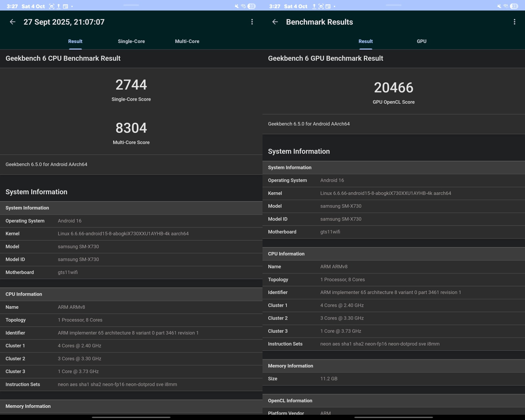The image size is (525, 420).
Task: Tap the battery indicator in the right status bar
Action: pos(514,6)
